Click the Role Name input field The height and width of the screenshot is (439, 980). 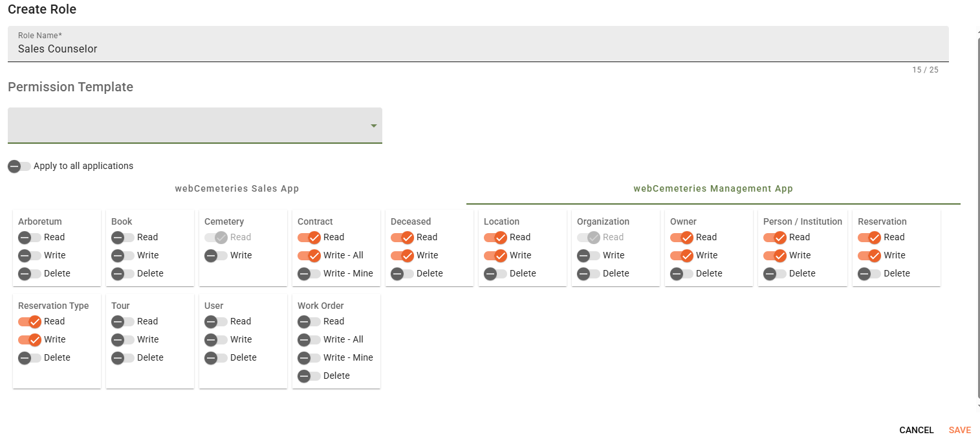point(477,49)
